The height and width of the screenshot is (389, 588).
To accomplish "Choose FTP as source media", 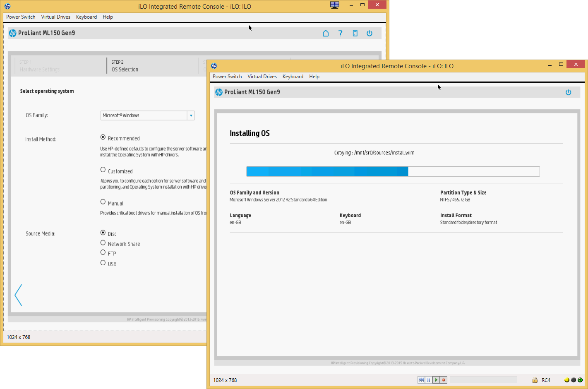I will point(103,252).
